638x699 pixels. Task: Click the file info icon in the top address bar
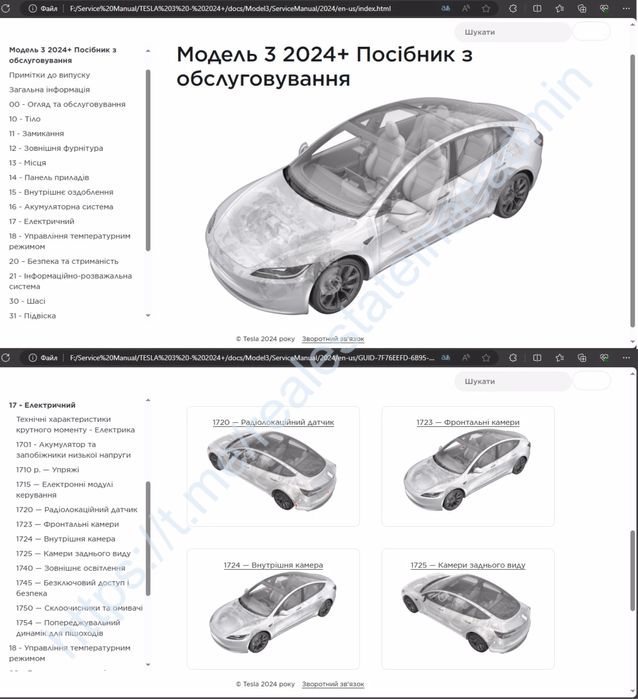click(32, 8)
